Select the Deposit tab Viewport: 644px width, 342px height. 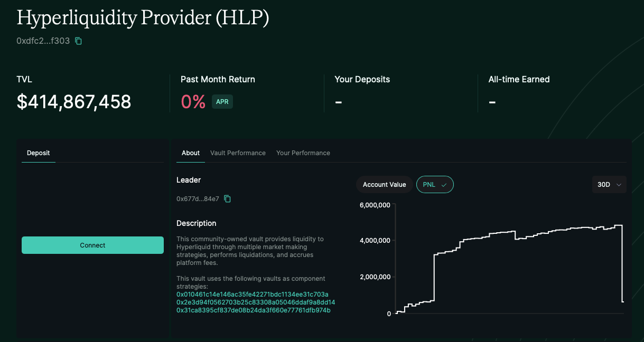38,153
